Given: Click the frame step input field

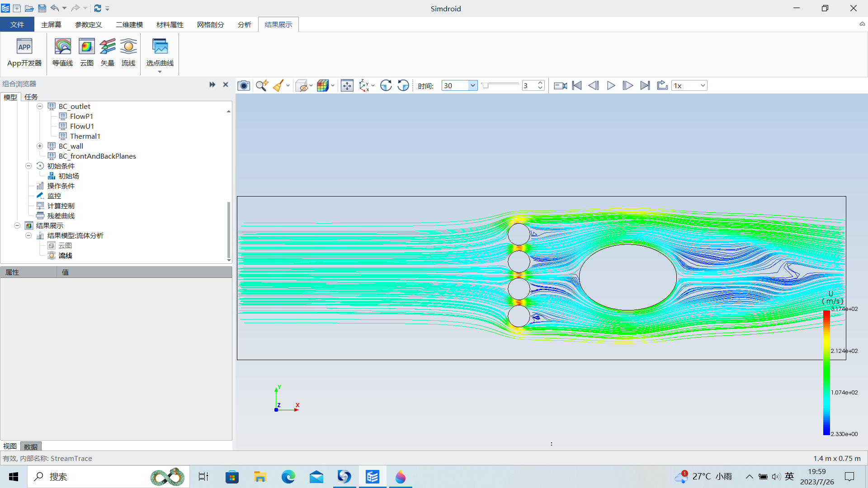Looking at the screenshot, I should pos(529,85).
